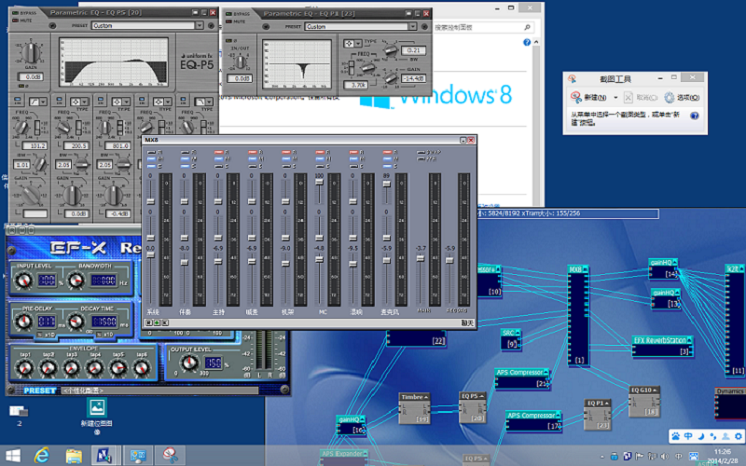Click the Control Panel window vertical scrollbar
The image size is (746, 466).
pyautogui.click(x=536, y=122)
